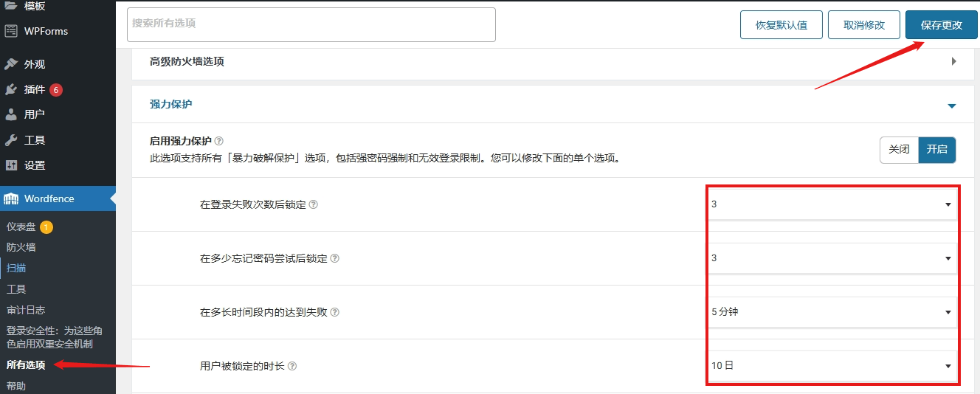Click the 用户 person icon

coord(11,114)
